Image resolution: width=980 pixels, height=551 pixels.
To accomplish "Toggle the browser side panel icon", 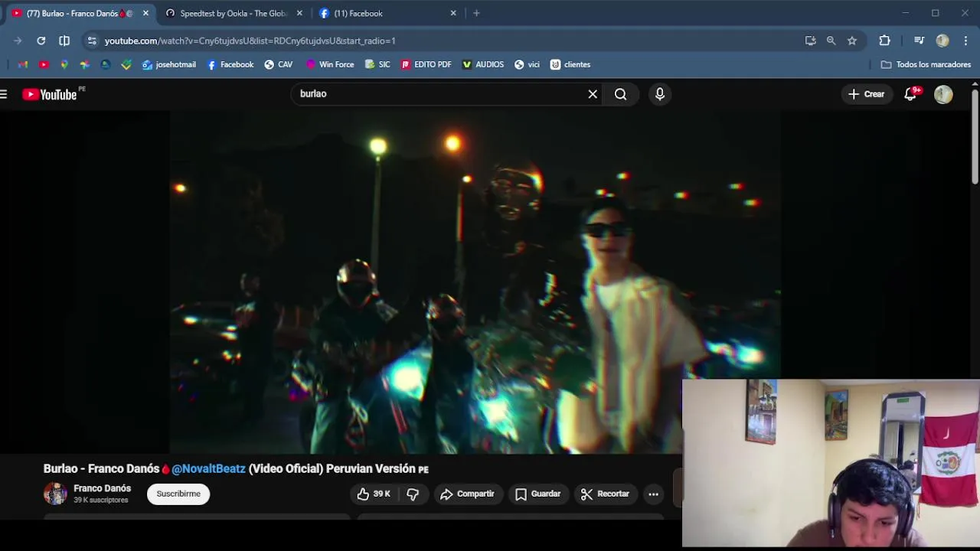I will [64, 41].
